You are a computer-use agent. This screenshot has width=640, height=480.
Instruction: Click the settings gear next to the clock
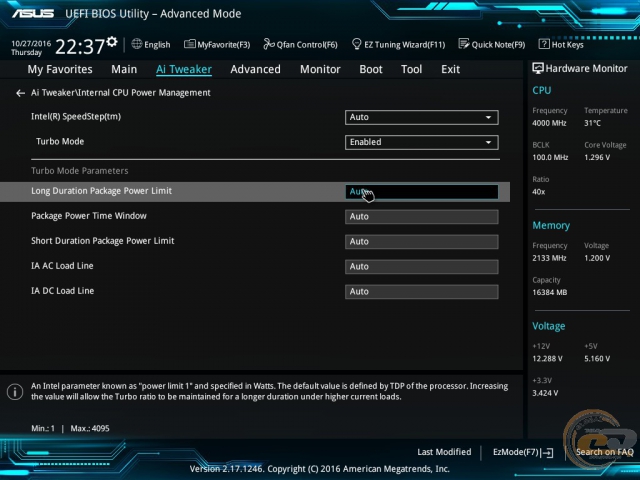tap(112, 42)
